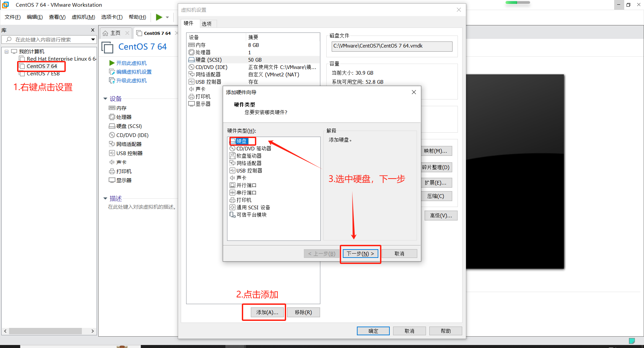Open the 帮助(H) menu

pyautogui.click(x=138, y=17)
